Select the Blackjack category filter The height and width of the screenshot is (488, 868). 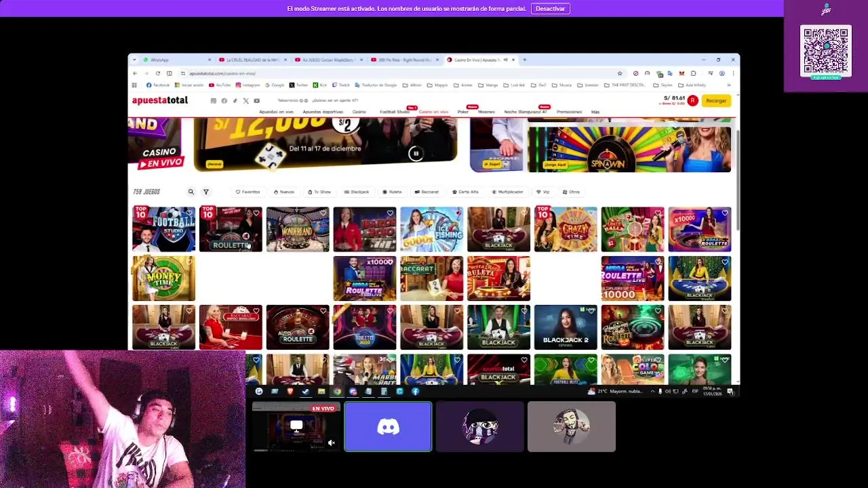357,192
